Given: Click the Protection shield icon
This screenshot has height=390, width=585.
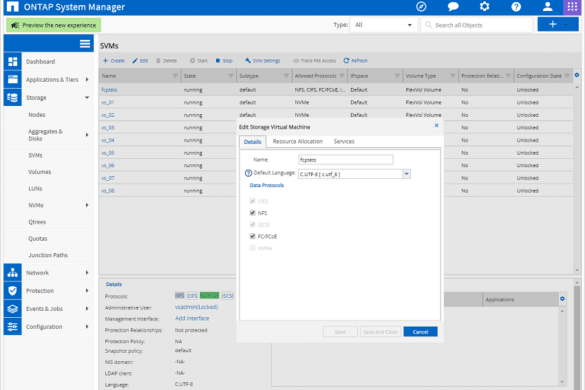Looking at the screenshot, I should pyautogui.click(x=13, y=291).
